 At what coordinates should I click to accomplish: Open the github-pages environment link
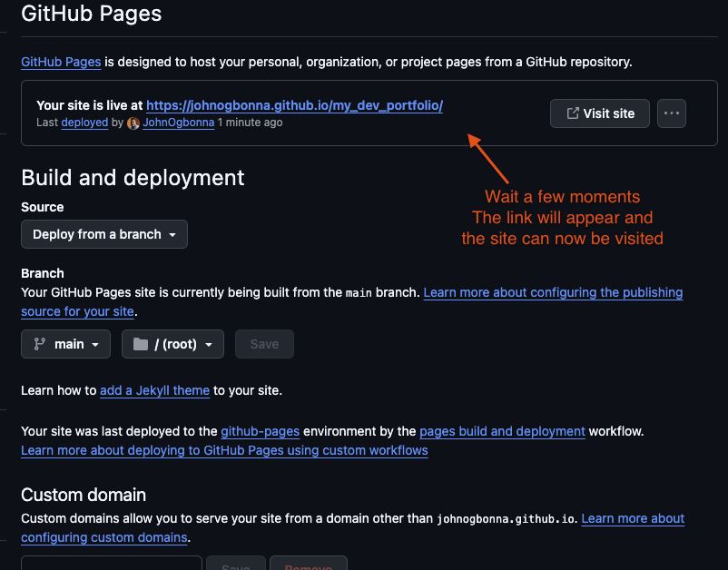260,431
